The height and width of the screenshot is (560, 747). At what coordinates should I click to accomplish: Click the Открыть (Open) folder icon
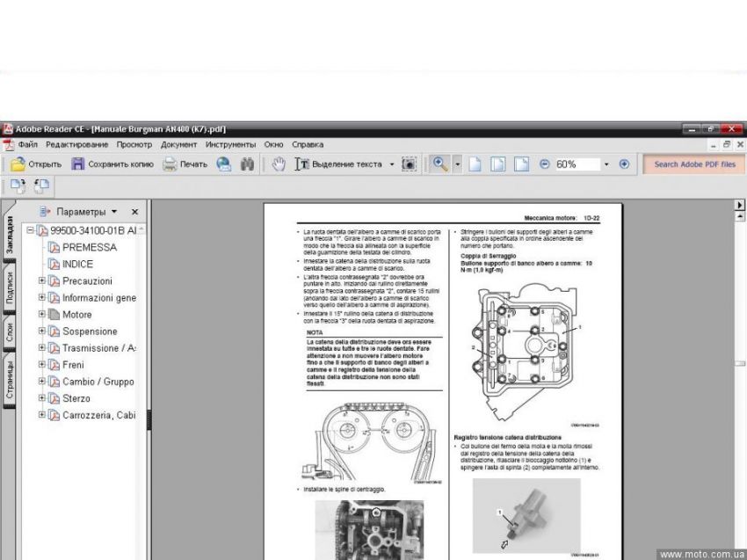click(x=18, y=164)
